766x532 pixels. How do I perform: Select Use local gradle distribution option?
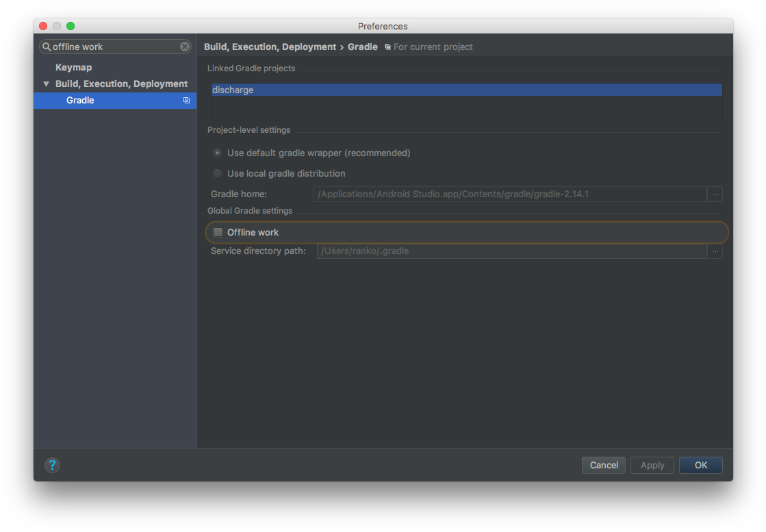[x=218, y=174]
